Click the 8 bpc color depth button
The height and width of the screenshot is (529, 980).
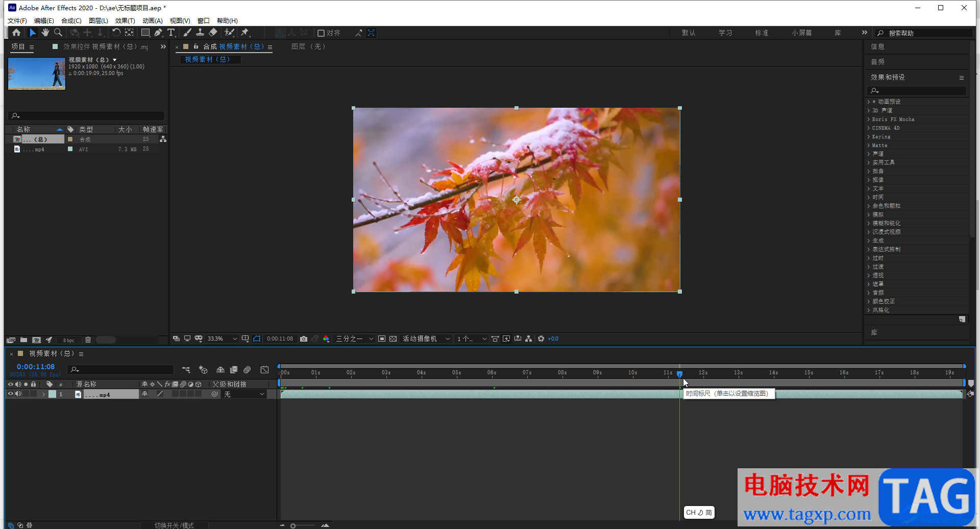pyautogui.click(x=69, y=340)
